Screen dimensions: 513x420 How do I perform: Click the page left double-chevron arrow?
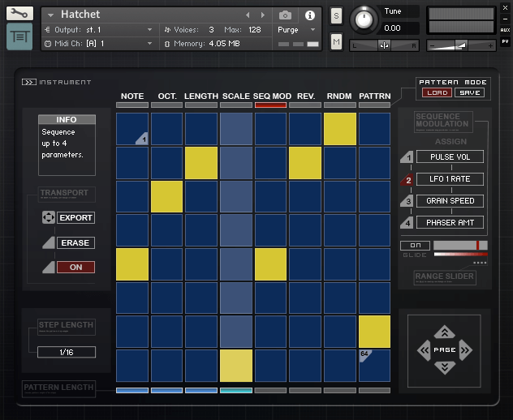[x=424, y=350]
